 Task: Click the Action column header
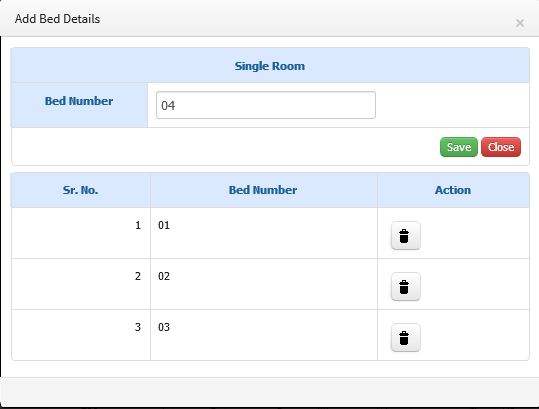click(453, 190)
